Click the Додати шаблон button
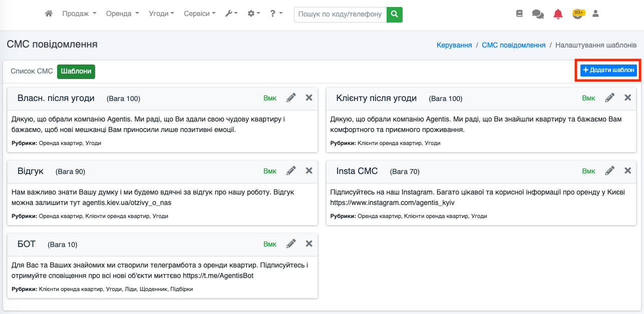The height and width of the screenshot is (314, 644). click(608, 70)
